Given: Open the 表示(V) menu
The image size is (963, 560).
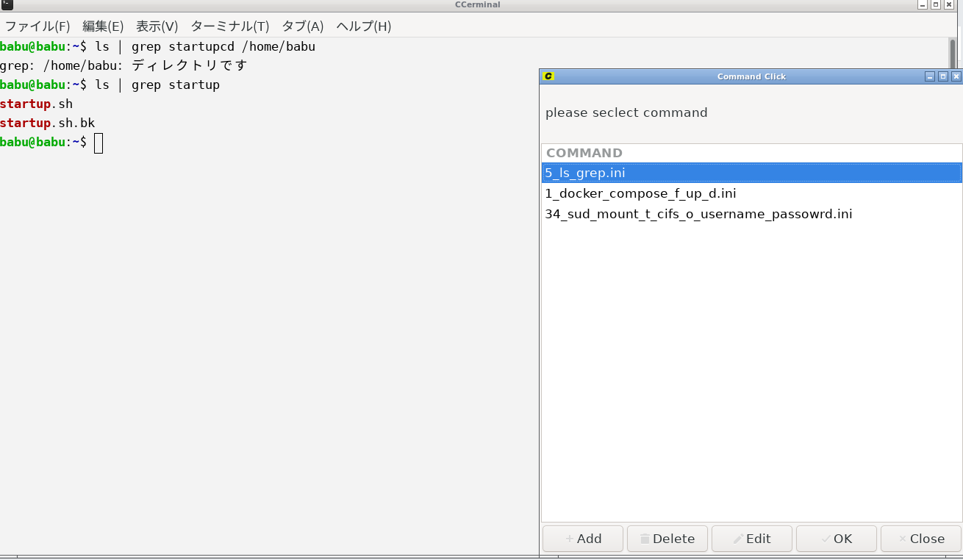Looking at the screenshot, I should click(157, 26).
